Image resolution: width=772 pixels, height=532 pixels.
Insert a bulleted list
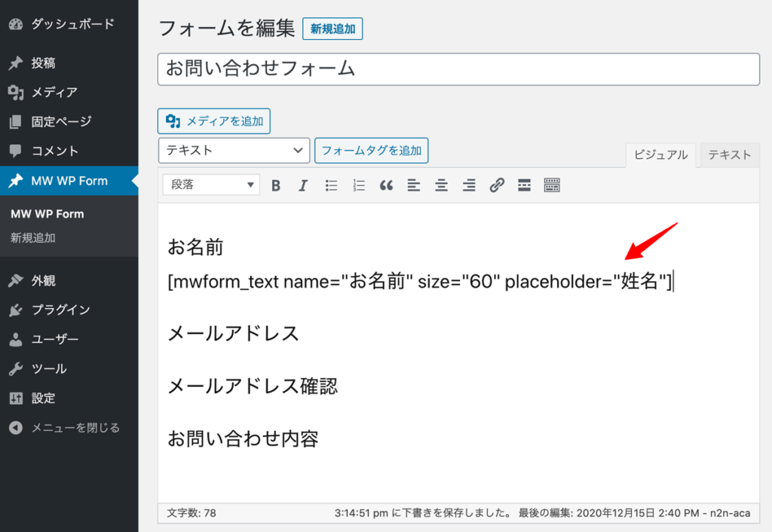point(331,185)
